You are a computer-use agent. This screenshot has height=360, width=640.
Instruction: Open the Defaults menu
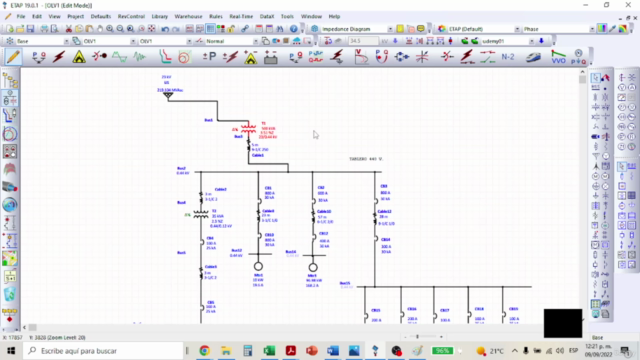tap(100, 16)
